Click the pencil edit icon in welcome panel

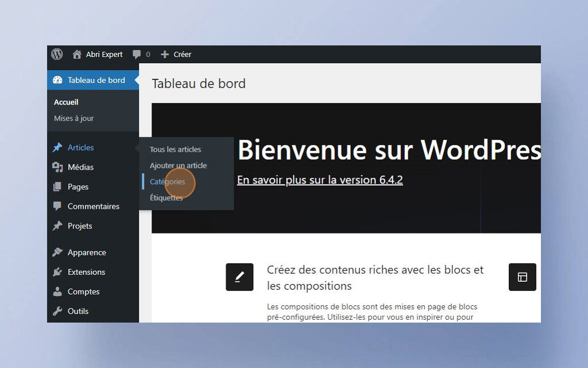click(x=239, y=277)
